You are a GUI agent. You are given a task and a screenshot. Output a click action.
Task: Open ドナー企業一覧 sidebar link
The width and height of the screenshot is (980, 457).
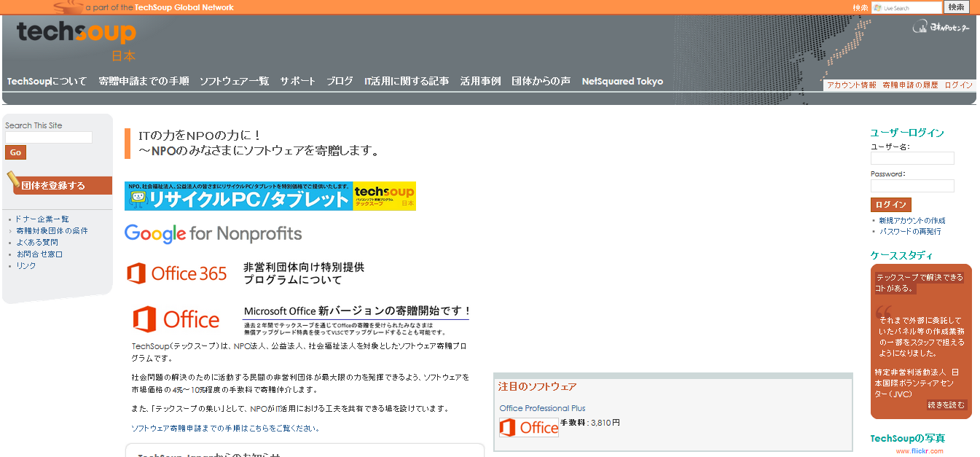(x=42, y=219)
